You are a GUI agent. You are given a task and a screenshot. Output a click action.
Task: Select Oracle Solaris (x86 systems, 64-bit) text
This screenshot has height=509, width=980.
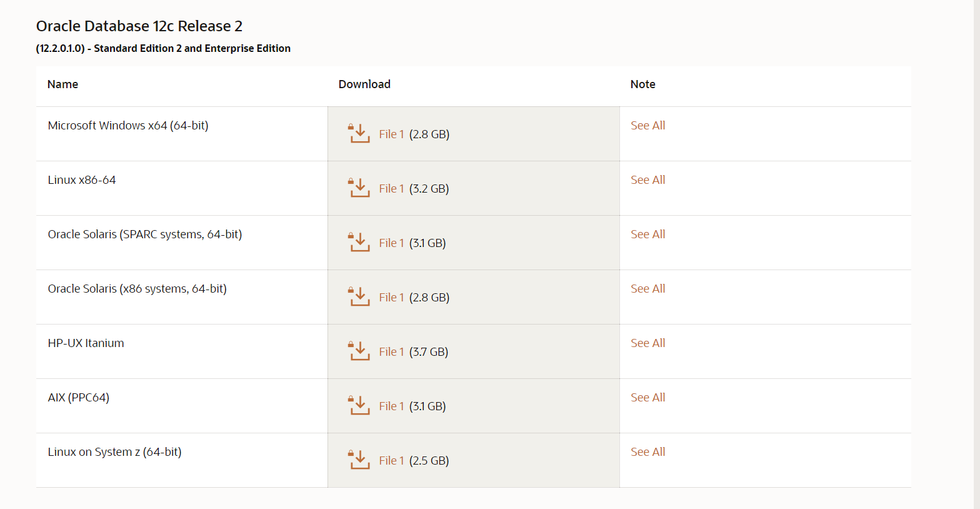pos(137,289)
